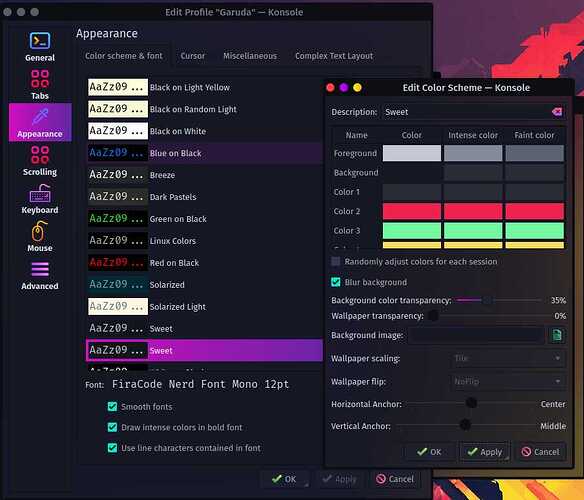Select the Solarized Light color scheme

click(x=205, y=307)
